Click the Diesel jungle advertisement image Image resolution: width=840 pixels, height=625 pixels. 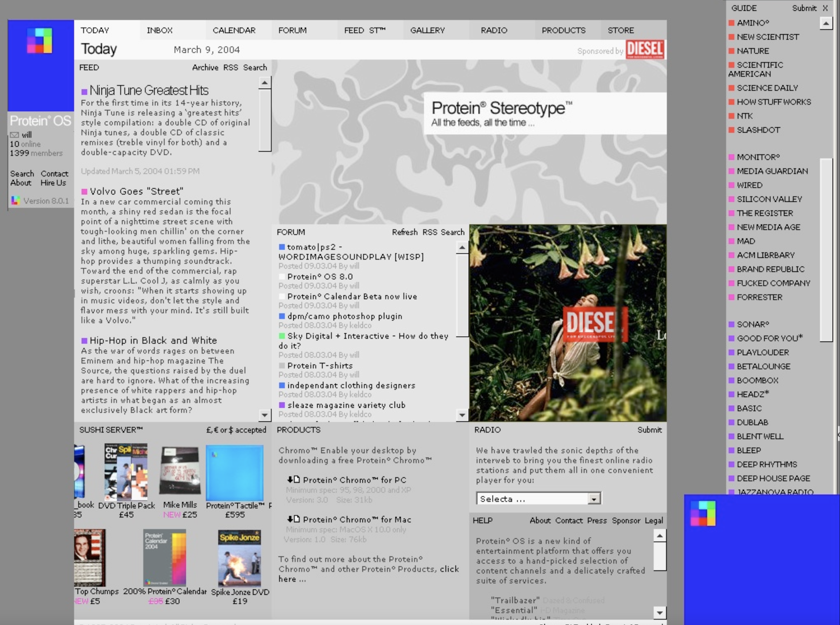568,323
